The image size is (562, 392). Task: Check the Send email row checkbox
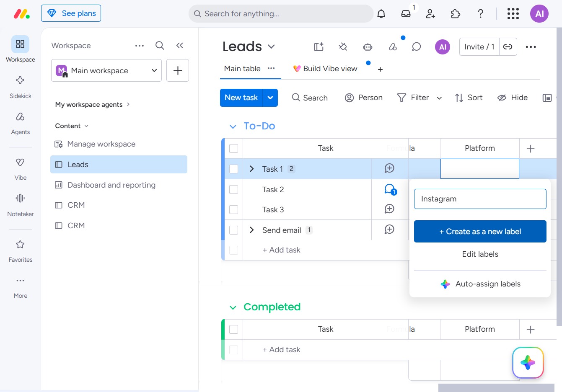(x=234, y=230)
